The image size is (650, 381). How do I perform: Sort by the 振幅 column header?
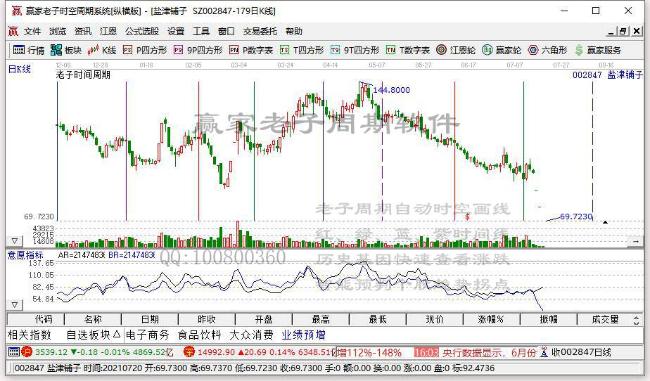point(549,319)
